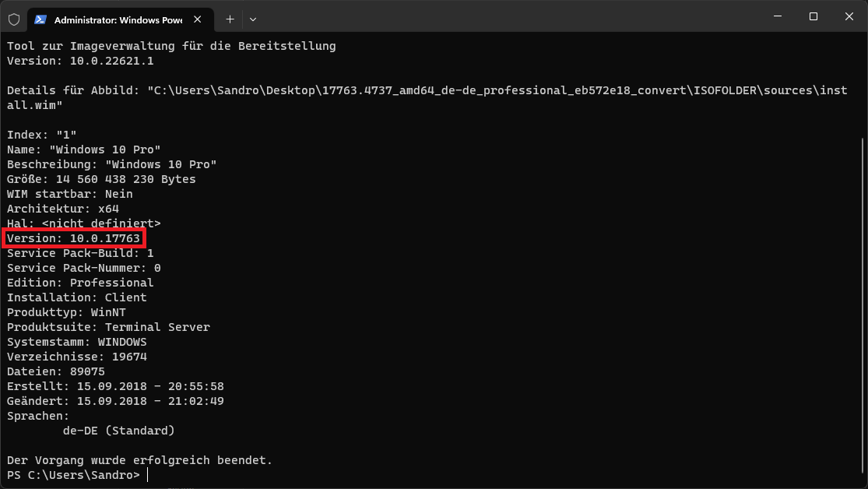Click the line "Produktsuite: Terminal Server"
The image size is (868, 489).
[108, 327]
